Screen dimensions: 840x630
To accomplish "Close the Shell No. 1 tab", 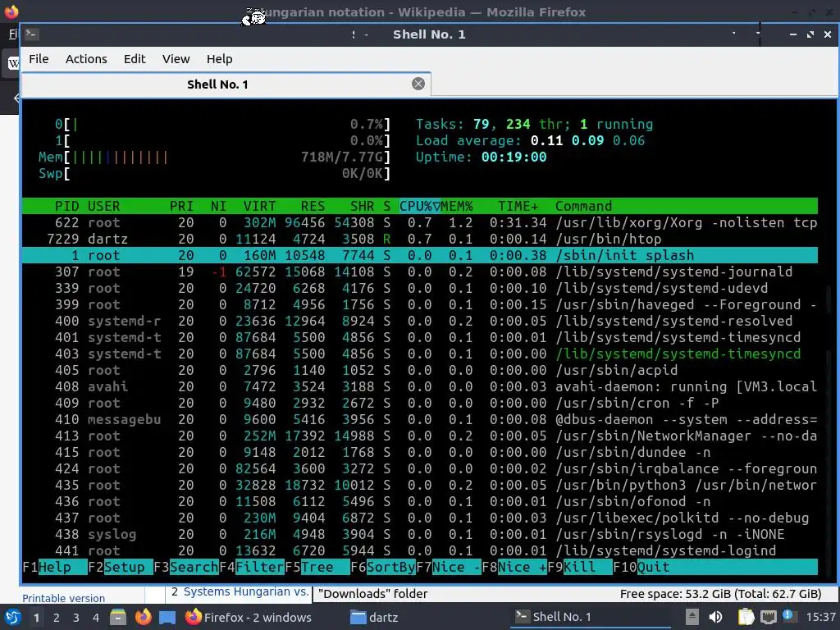I will click(x=418, y=84).
